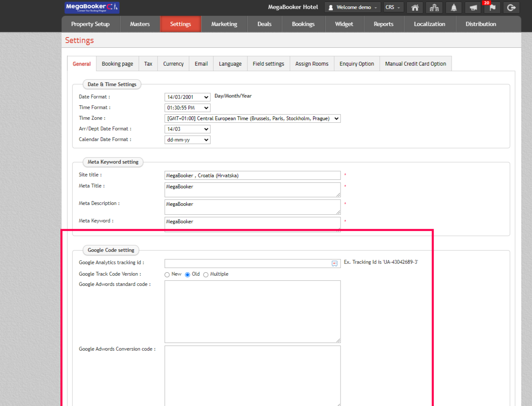
Task: Switch to the Field settings tab
Action: (x=269, y=64)
